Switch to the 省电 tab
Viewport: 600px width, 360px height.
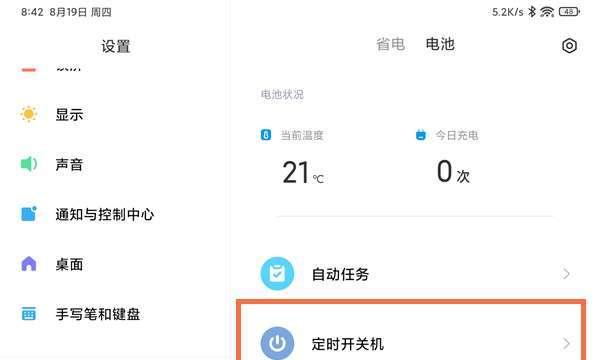tap(390, 44)
